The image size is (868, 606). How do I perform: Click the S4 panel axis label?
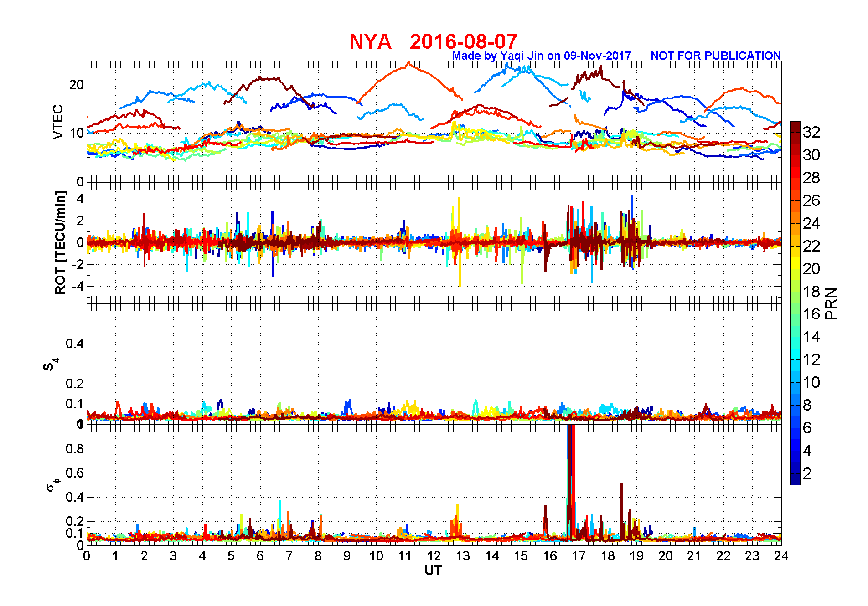click(51, 365)
